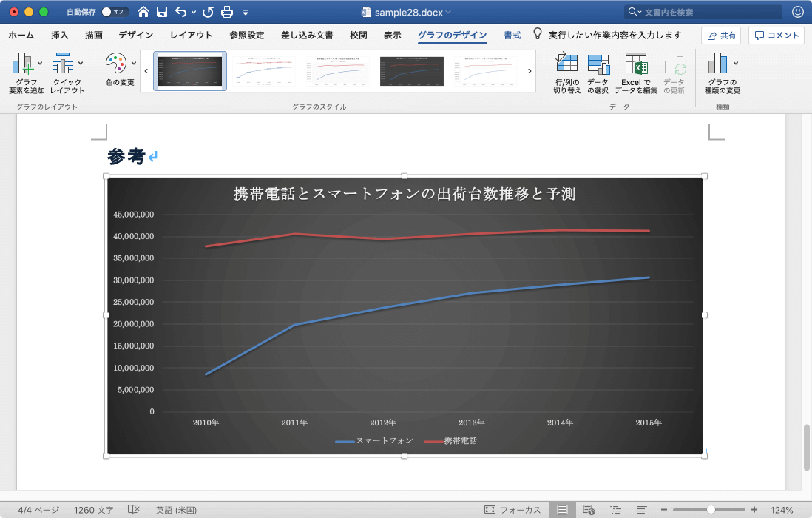Open the feedback smiley icon
The image size is (812, 518).
797,11
